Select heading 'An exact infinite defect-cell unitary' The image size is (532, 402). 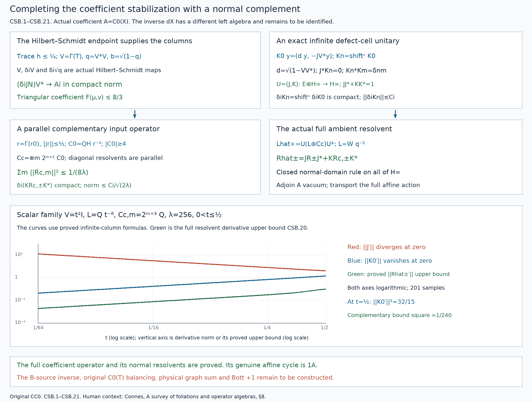pyautogui.click(x=338, y=41)
